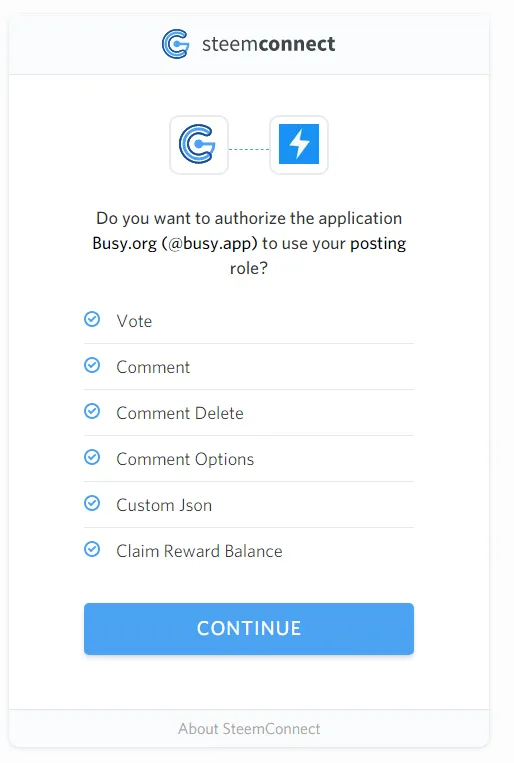Select the Comment permission label

pyautogui.click(x=153, y=367)
